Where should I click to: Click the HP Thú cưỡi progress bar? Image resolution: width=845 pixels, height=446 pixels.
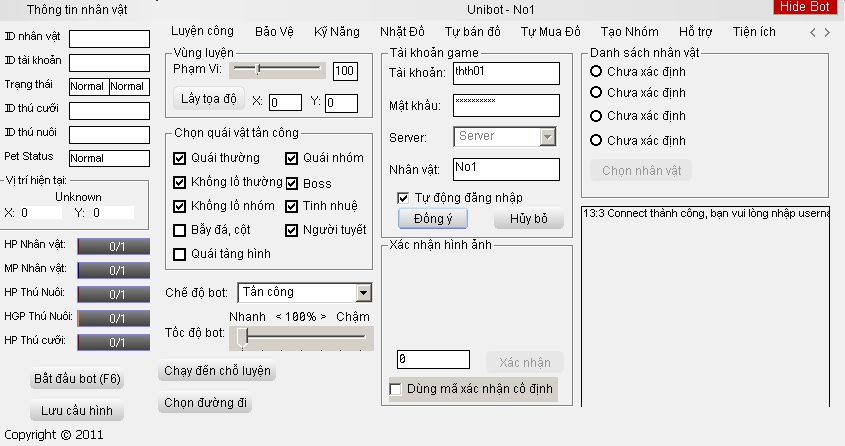[x=114, y=342]
